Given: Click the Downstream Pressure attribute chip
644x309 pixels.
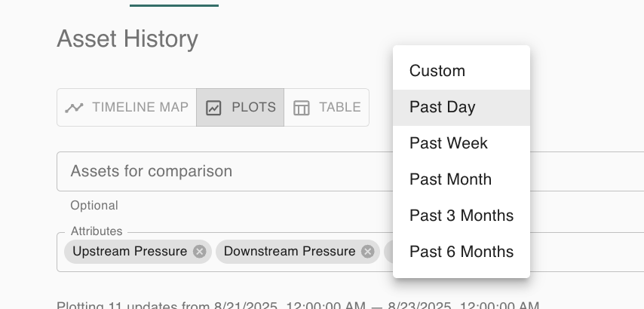Looking at the screenshot, I should 290,252.
